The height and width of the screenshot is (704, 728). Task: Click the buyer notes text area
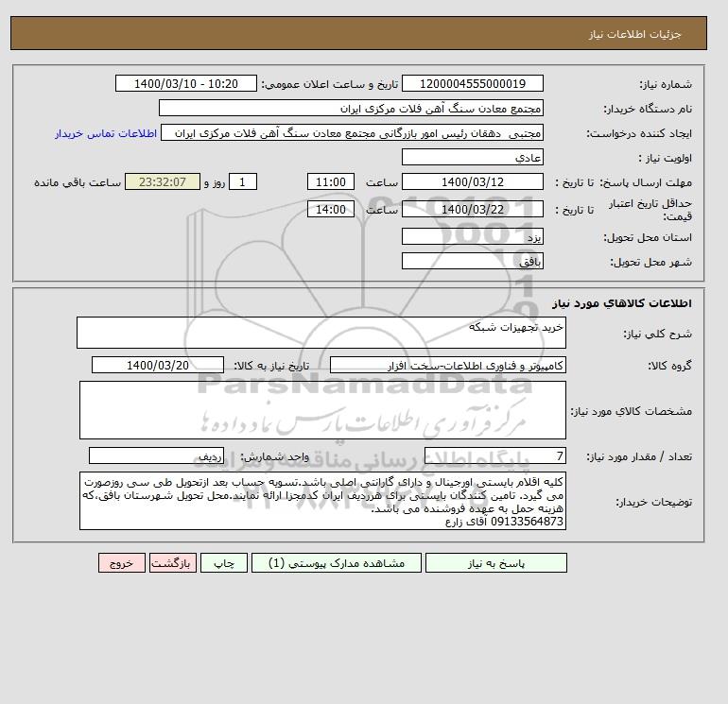pos(322,501)
